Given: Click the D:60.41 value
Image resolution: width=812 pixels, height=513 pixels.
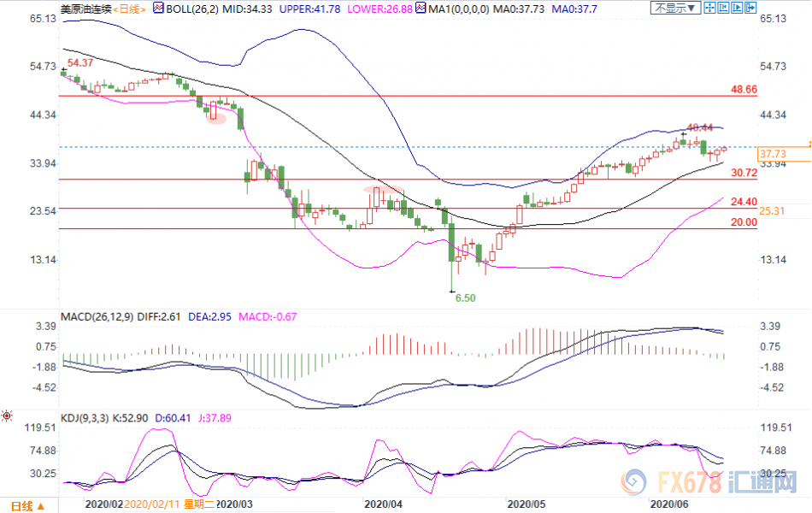Looking at the screenshot, I should pos(173,417).
